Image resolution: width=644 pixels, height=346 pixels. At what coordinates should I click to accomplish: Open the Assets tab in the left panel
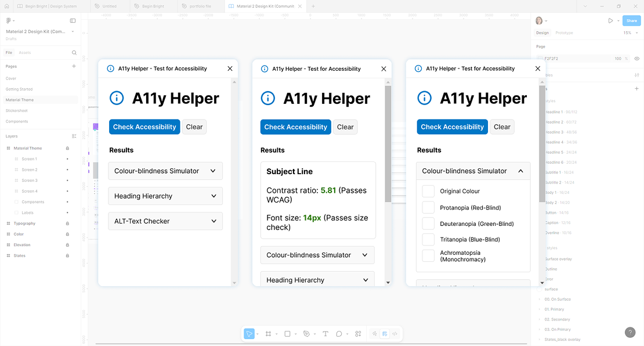point(24,53)
